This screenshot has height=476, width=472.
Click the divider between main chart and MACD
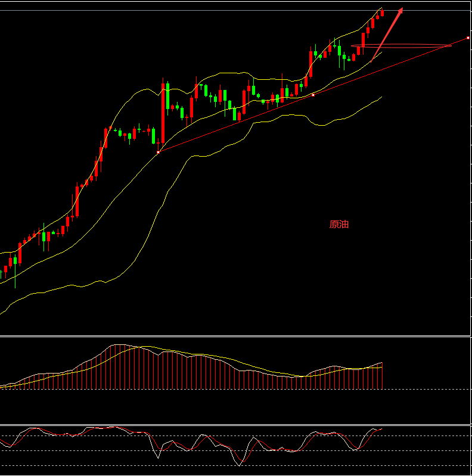(x=236, y=336)
